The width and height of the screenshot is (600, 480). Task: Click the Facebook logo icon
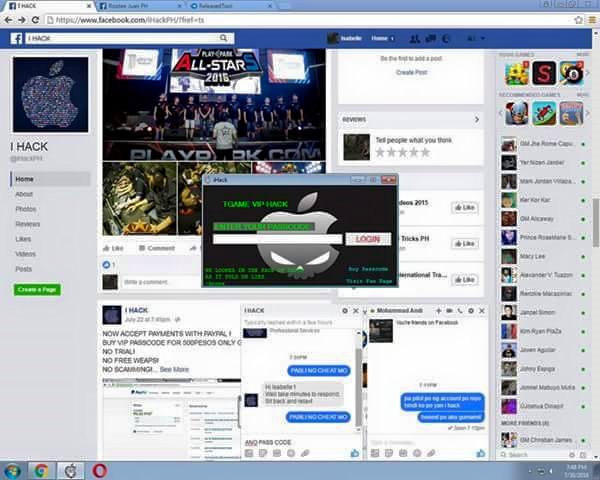point(16,38)
